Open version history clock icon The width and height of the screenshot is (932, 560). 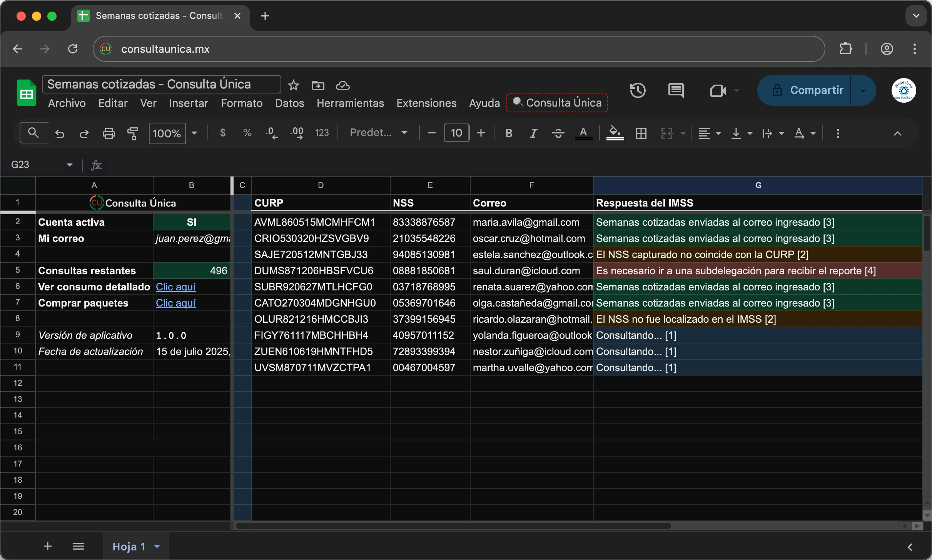[x=638, y=90]
